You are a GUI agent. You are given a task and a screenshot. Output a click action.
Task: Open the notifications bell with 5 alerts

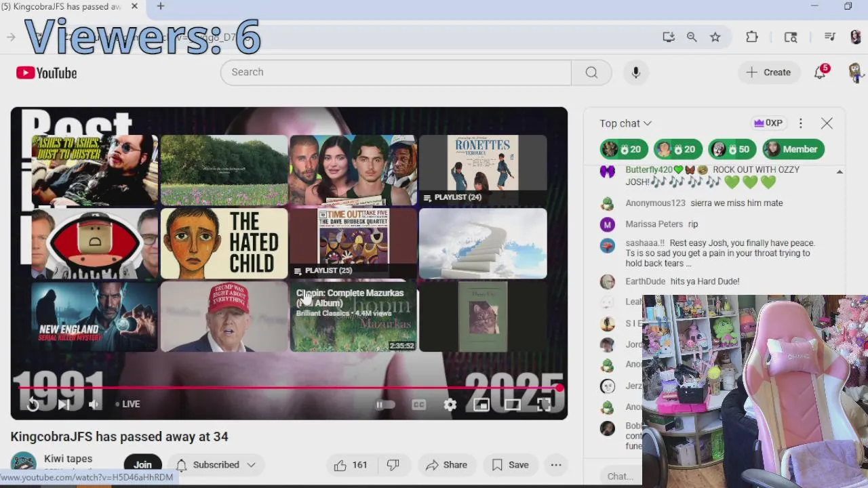821,72
